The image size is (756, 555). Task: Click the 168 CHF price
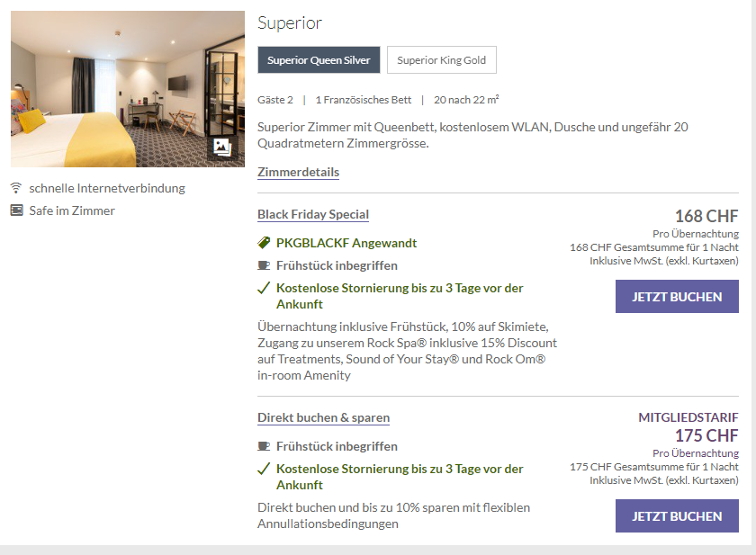[x=706, y=216]
